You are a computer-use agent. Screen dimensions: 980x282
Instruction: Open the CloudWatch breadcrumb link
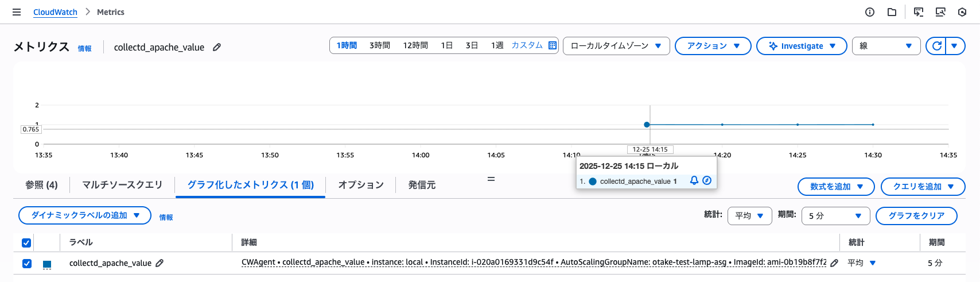(x=55, y=12)
